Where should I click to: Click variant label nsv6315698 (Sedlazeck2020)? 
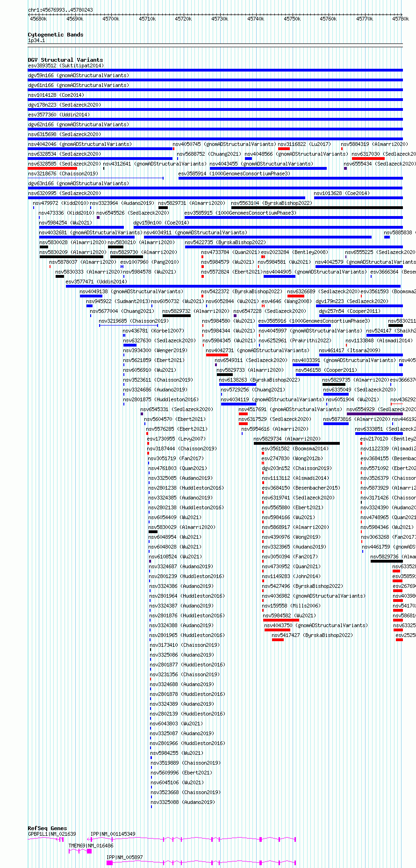(x=65, y=134)
